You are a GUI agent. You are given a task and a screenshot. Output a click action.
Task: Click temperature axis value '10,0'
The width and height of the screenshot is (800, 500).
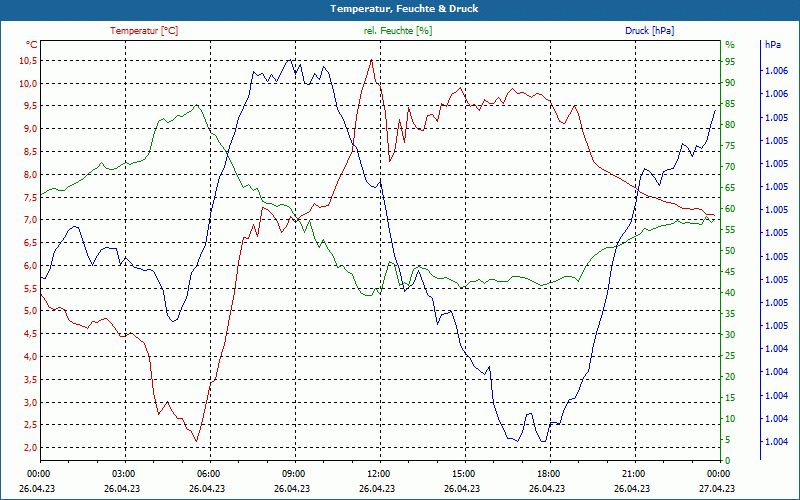pyautogui.click(x=28, y=84)
